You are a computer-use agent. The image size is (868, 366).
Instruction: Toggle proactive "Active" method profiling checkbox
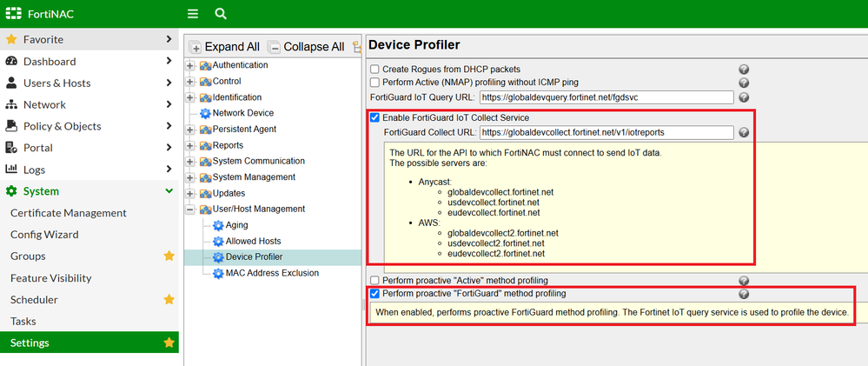coord(375,281)
